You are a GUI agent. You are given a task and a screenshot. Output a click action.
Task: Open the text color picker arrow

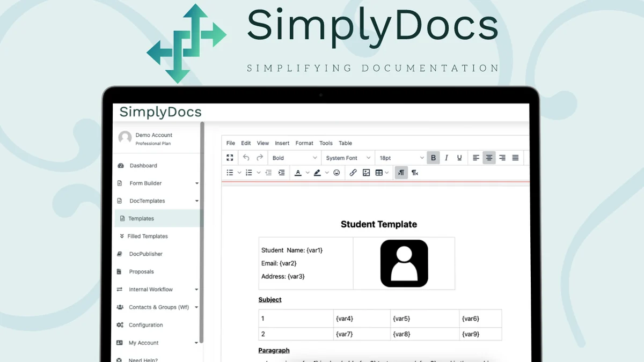(x=308, y=173)
